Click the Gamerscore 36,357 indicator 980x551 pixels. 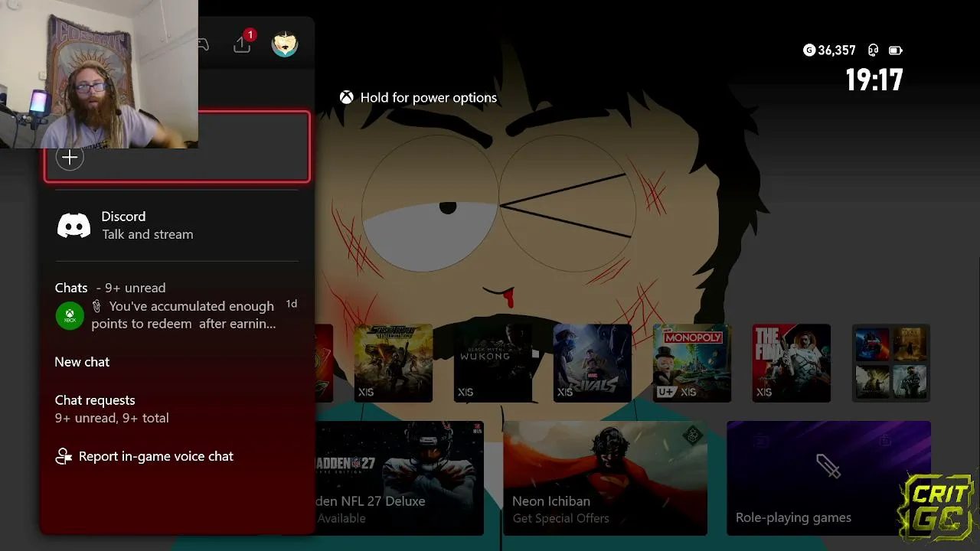point(829,51)
